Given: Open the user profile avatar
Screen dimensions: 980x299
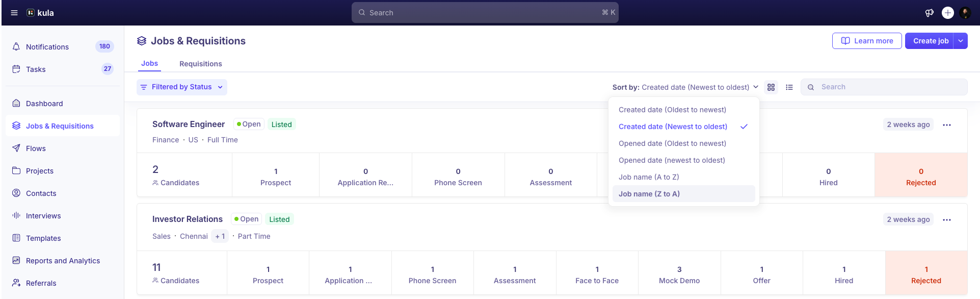Looking at the screenshot, I should point(965,13).
